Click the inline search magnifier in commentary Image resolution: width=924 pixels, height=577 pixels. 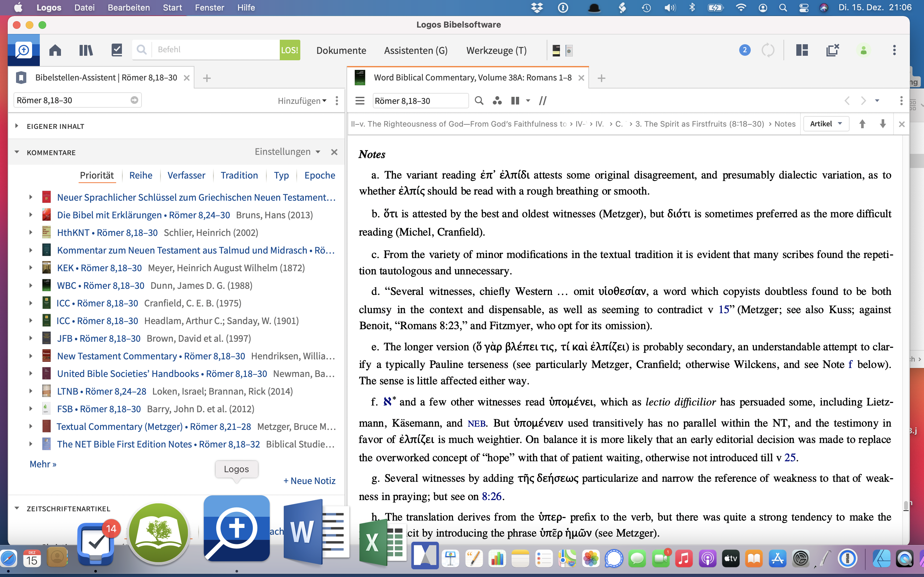(479, 101)
